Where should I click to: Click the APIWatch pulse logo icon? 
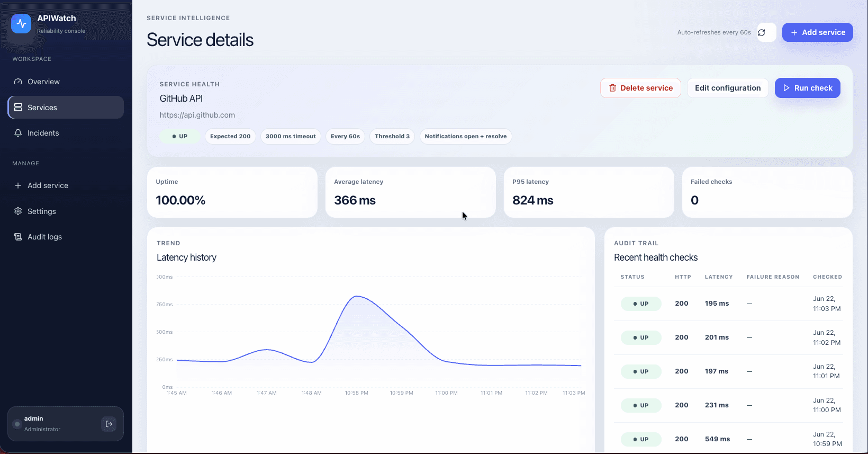pos(21,24)
